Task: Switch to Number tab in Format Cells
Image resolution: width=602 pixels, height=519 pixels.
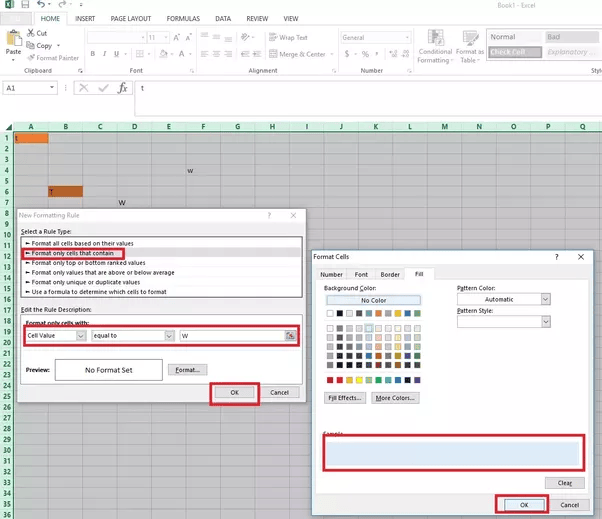Action: 331,274
